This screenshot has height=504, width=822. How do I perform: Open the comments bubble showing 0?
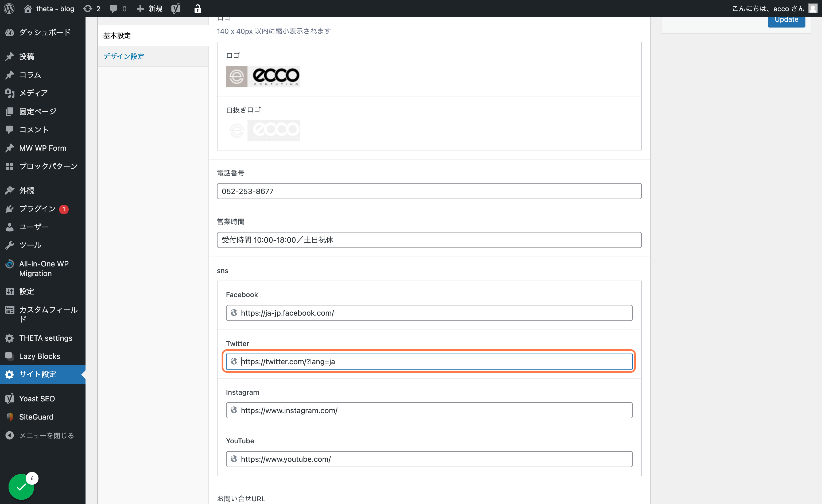click(x=118, y=9)
